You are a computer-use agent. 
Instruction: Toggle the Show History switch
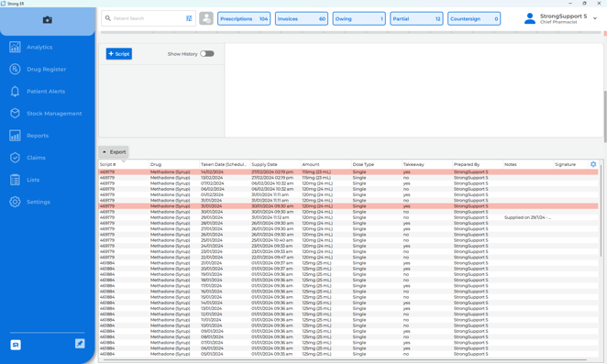pos(207,54)
